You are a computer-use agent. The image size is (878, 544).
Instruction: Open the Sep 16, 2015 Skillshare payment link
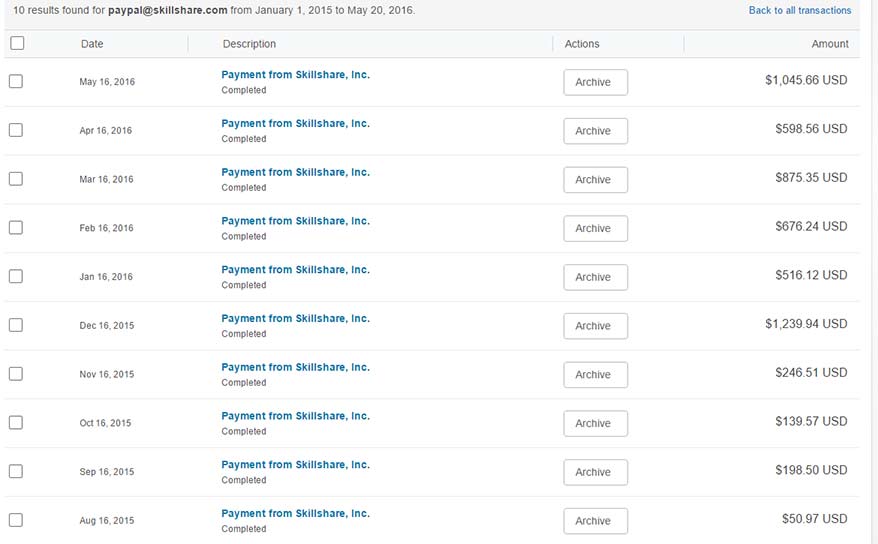pyautogui.click(x=295, y=465)
